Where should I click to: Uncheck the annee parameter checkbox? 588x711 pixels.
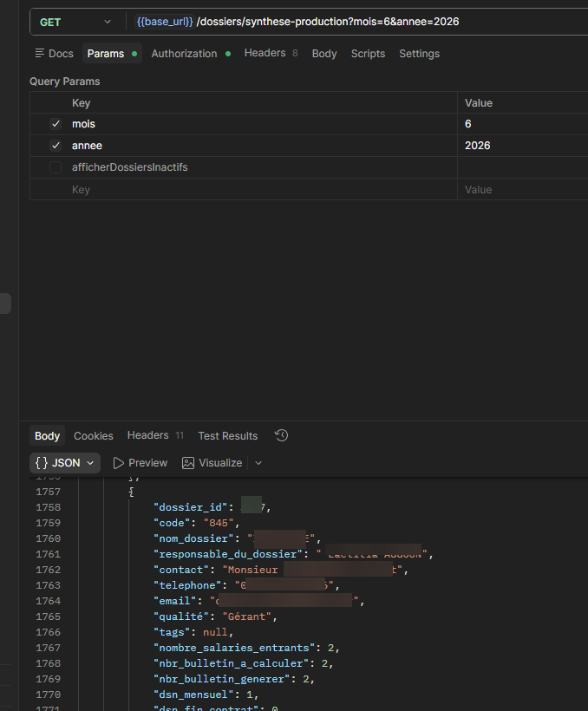[x=56, y=146]
